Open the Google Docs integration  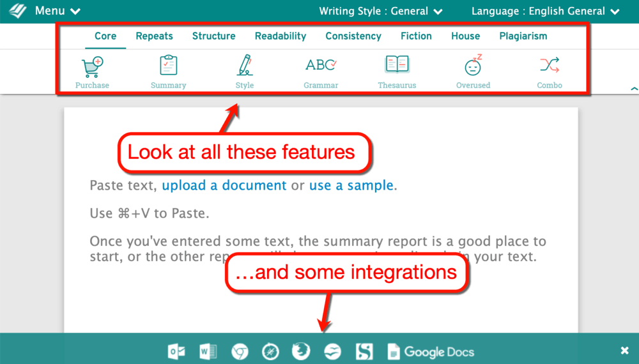tap(431, 352)
